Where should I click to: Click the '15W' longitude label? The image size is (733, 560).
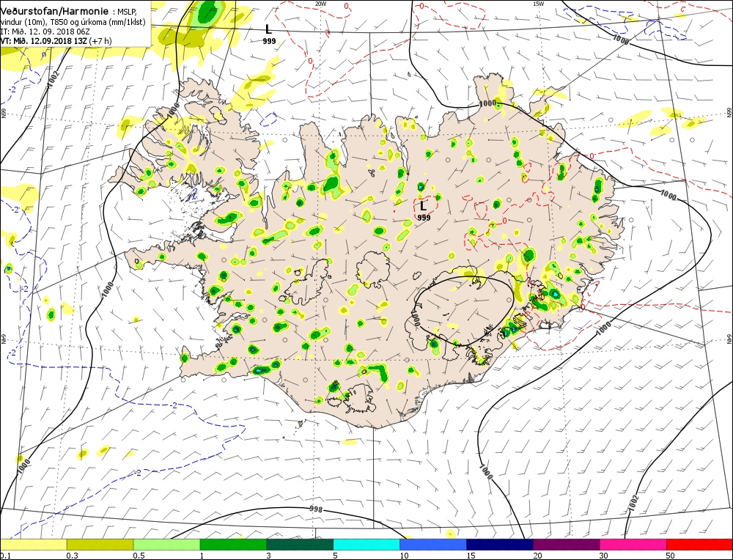[538, 4]
